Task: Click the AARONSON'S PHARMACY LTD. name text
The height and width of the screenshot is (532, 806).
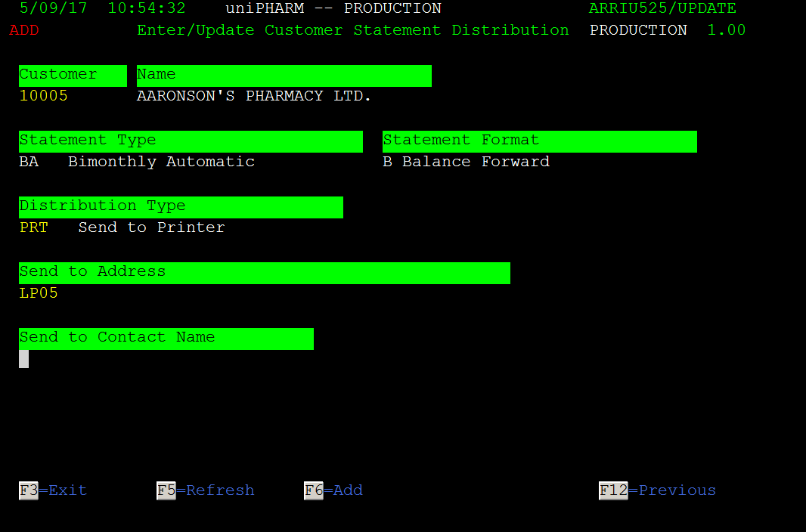Action: pyautogui.click(x=254, y=96)
